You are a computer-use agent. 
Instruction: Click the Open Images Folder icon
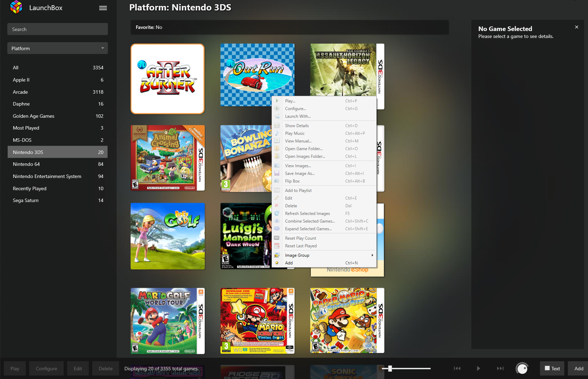tap(277, 156)
